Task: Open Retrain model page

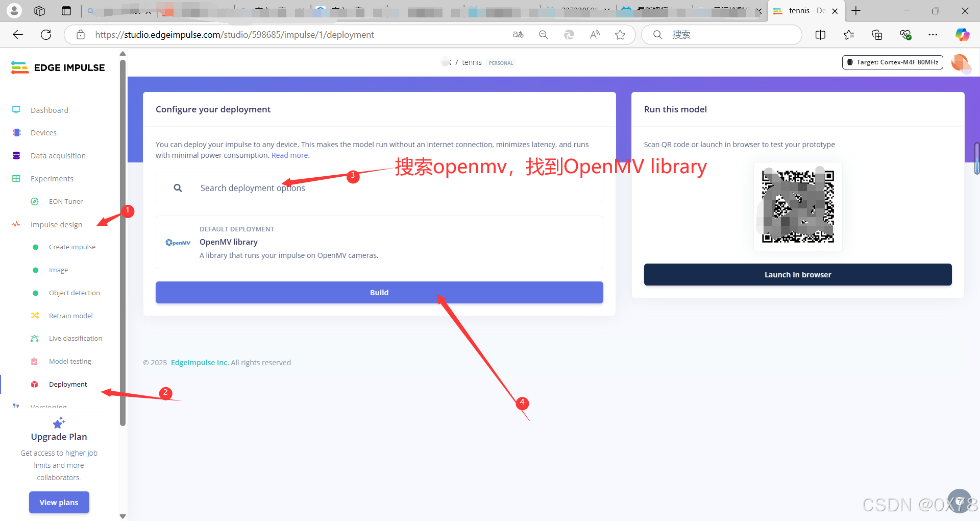Action: [x=71, y=316]
